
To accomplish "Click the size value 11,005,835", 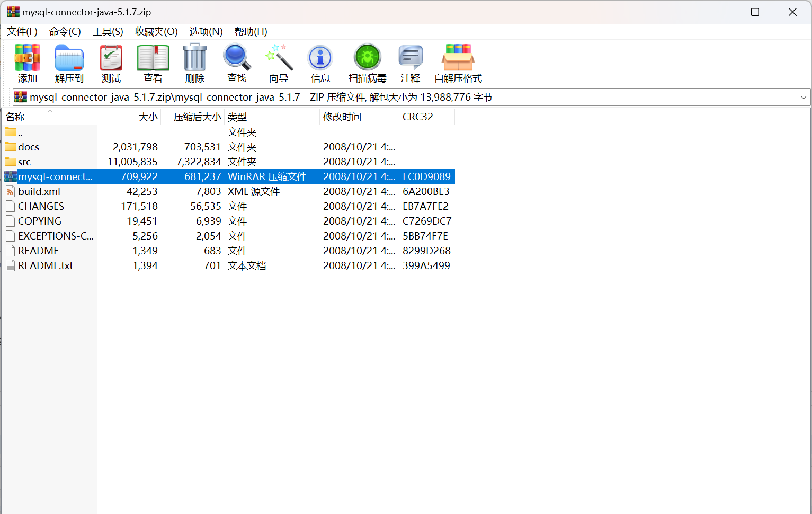I will click(132, 162).
